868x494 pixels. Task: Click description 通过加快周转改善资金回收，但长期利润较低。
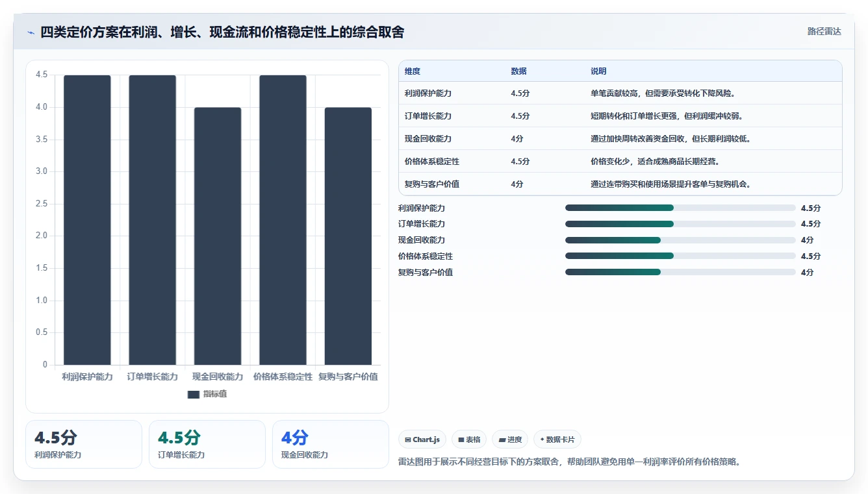670,139
